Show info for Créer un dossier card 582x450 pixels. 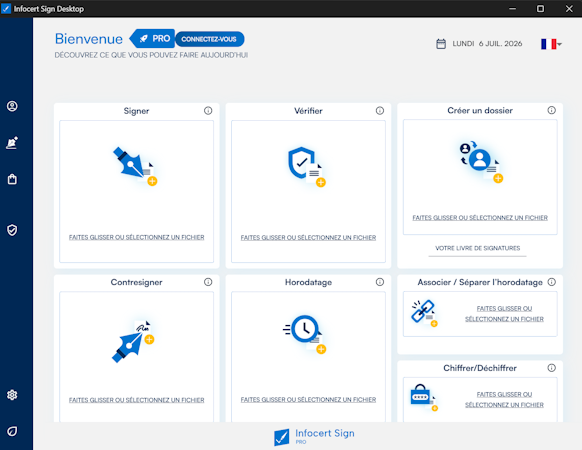552,110
